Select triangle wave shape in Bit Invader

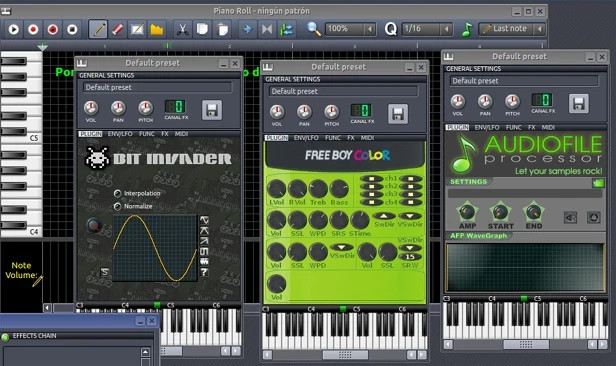click(204, 231)
